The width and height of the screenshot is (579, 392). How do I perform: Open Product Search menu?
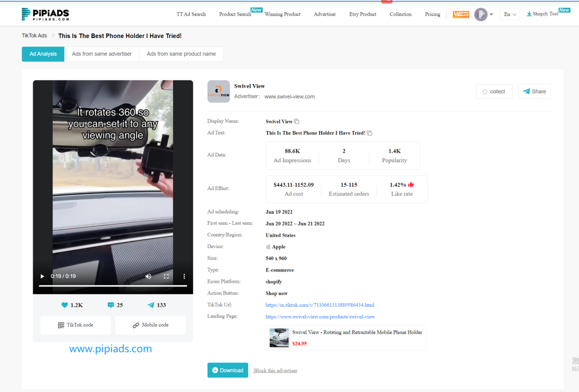[x=235, y=14]
